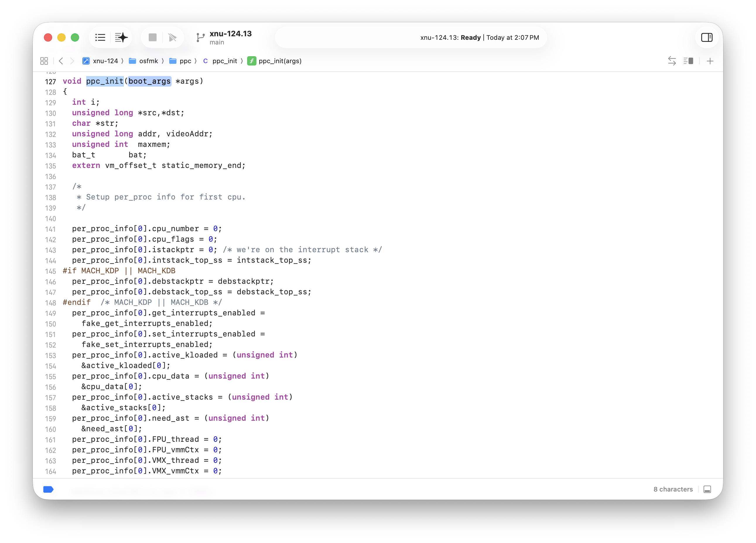Open the AI assistant sparkle icon
The width and height of the screenshot is (756, 543).
pos(121,37)
